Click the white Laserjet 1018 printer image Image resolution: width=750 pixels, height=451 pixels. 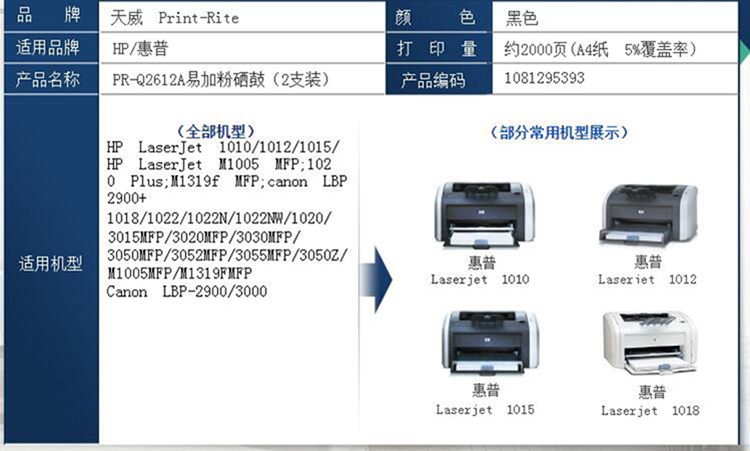[650, 343]
